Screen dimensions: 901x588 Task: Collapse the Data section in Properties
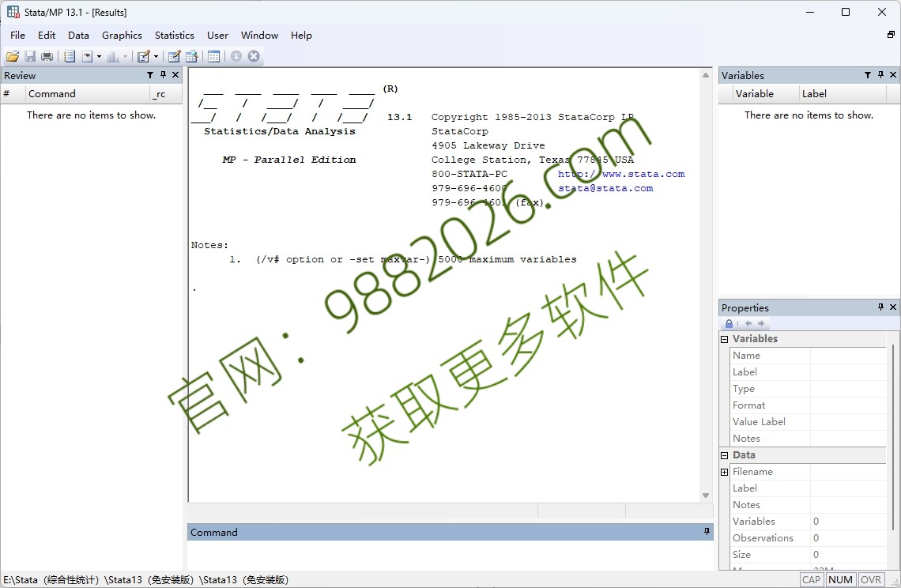tap(725, 455)
